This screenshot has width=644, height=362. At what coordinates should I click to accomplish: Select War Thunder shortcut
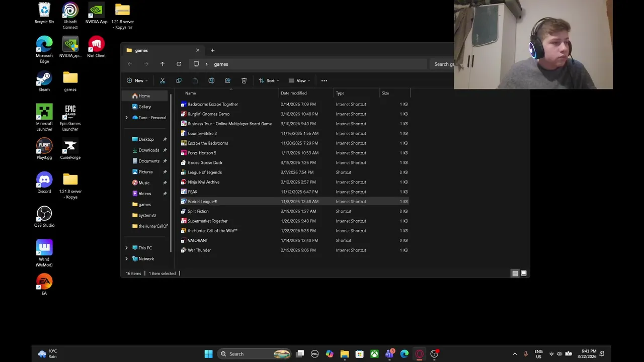pos(294,250)
